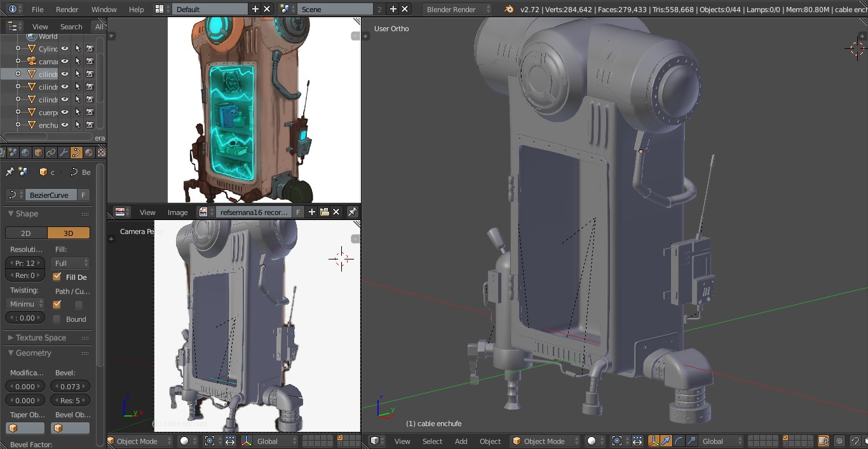Open Object properties tab
Image resolution: width=868 pixels, height=449 pixels.
38,153
